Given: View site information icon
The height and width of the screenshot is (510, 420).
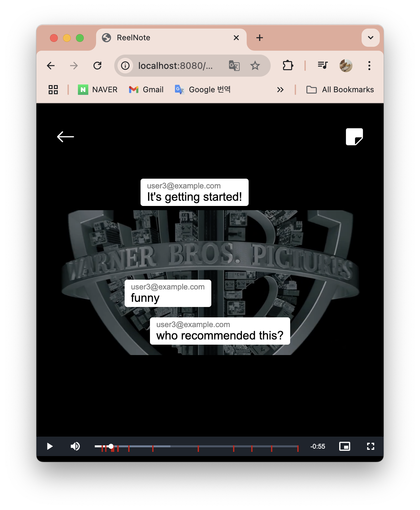Looking at the screenshot, I should pos(125,66).
